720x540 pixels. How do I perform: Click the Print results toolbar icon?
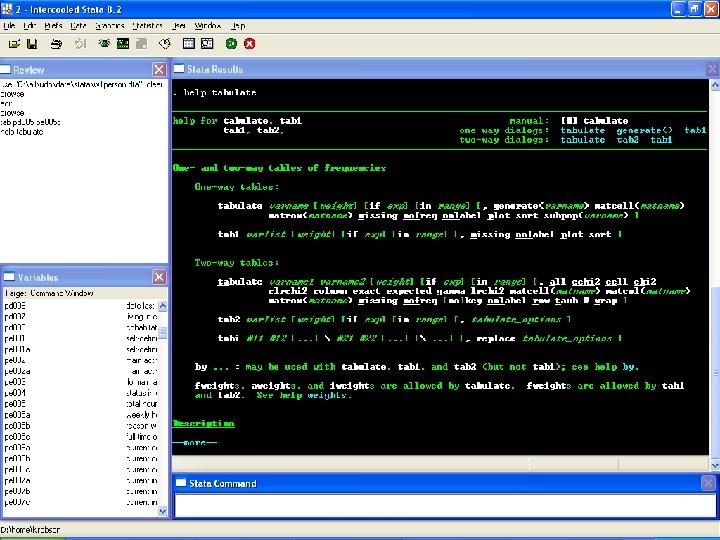[56, 44]
